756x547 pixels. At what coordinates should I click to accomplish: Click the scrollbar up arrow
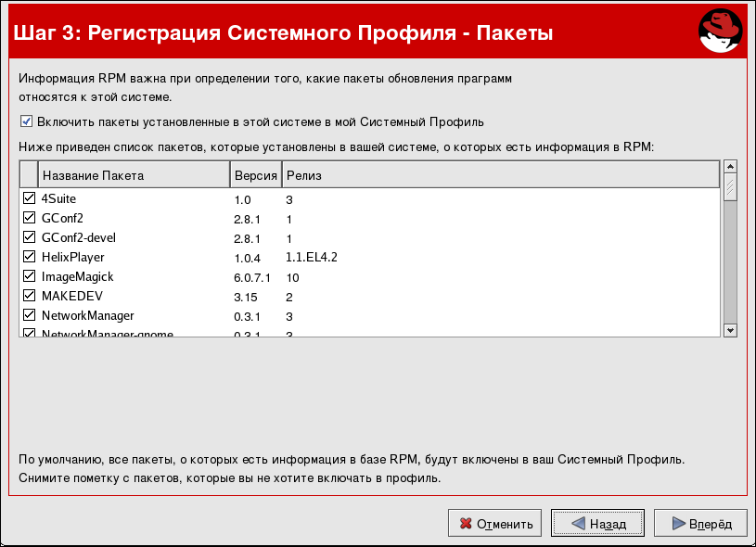point(730,168)
